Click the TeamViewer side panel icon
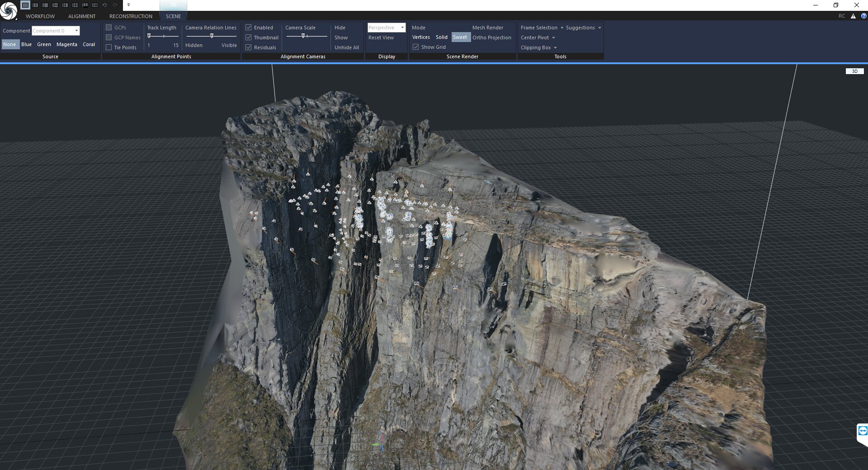This screenshot has width=868, height=470. (863, 431)
